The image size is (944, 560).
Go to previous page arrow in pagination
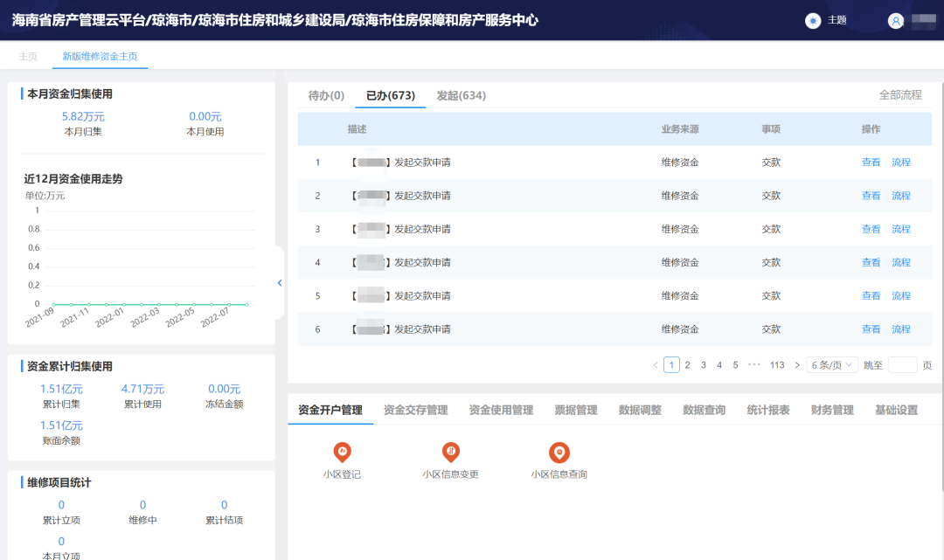pos(656,365)
